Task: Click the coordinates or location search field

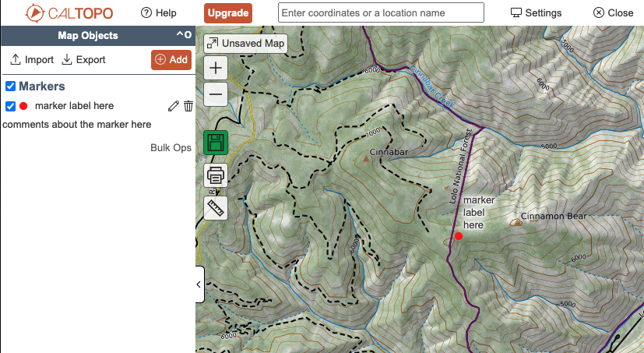Action: click(381, 12)
